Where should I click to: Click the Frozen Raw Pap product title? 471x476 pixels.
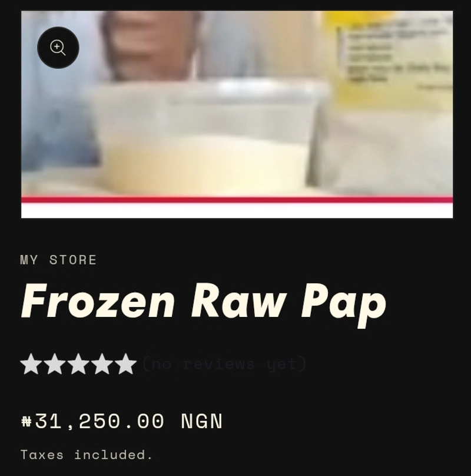[204, 303]
